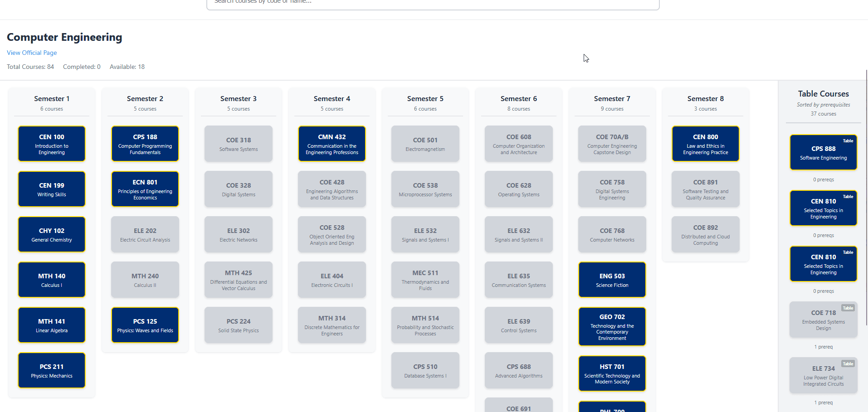Select the MTH 140 Calculus I card
The width and height of the screenshot is (868, 412).
pos(52,280)
